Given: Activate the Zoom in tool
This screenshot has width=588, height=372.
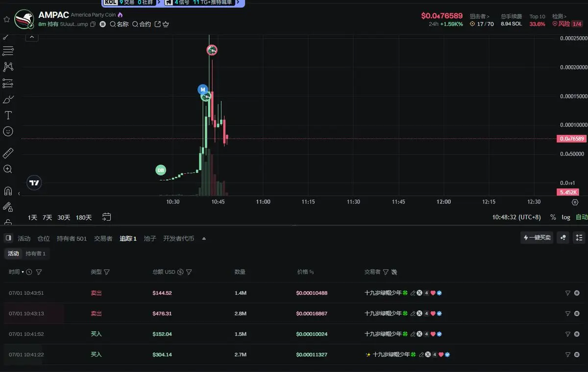Looking at the screenshot, I should [8, 169].
